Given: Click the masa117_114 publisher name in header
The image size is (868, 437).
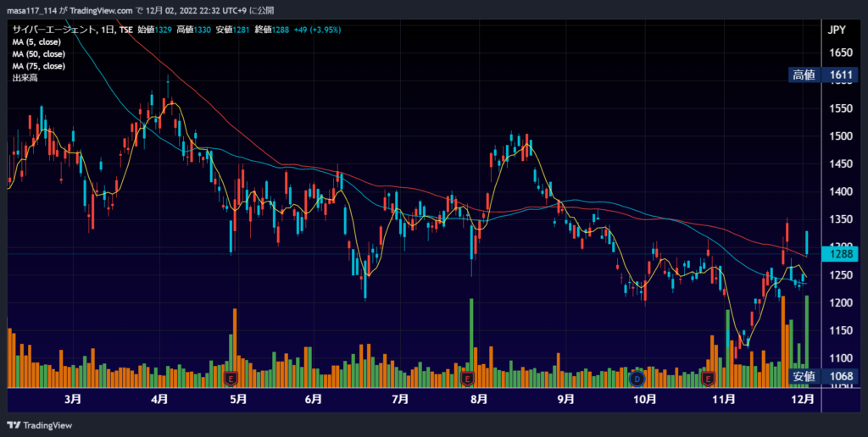Looking at the screenshot, I should [x=31, y=10].
